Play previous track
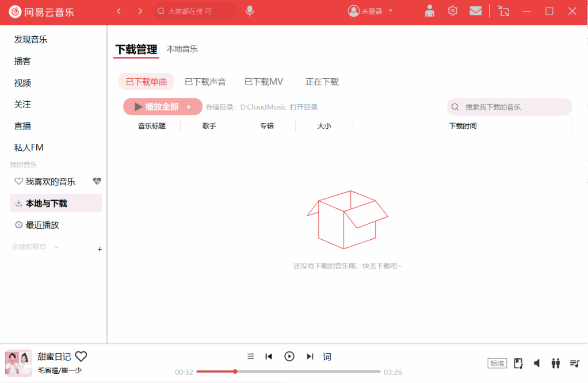This screenshot has height=383, width=588. pos(269,357)
